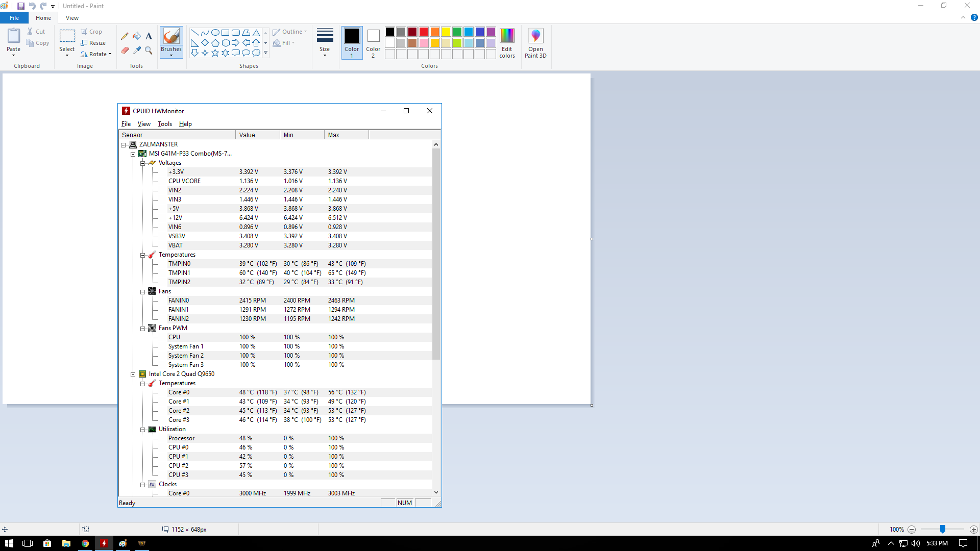Select the Pencil tool in Paint
This screenshot has height=551, width=980.
pyautogui.click(x=125, y=36)
